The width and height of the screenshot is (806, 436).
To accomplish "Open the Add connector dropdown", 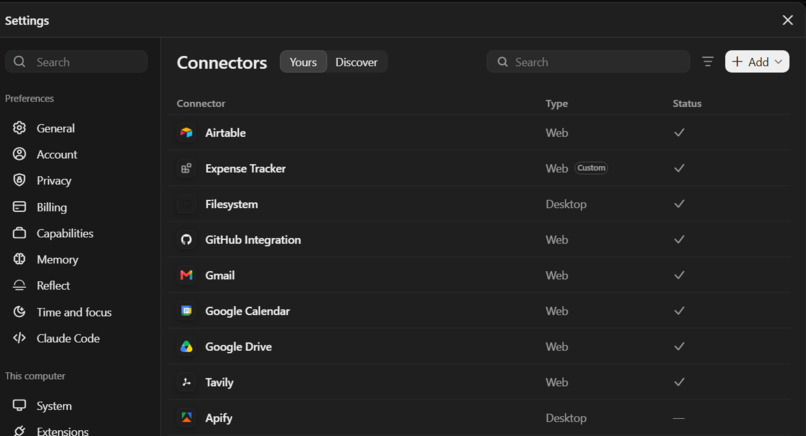I will tap(757, 62).
